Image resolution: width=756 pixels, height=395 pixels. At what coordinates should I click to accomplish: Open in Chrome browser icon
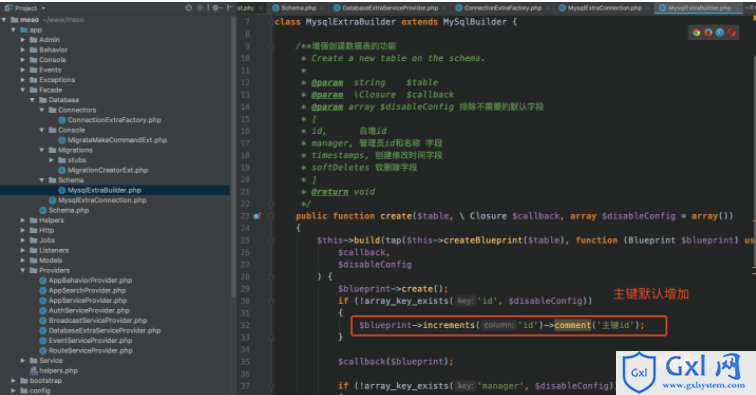(696, 32)
